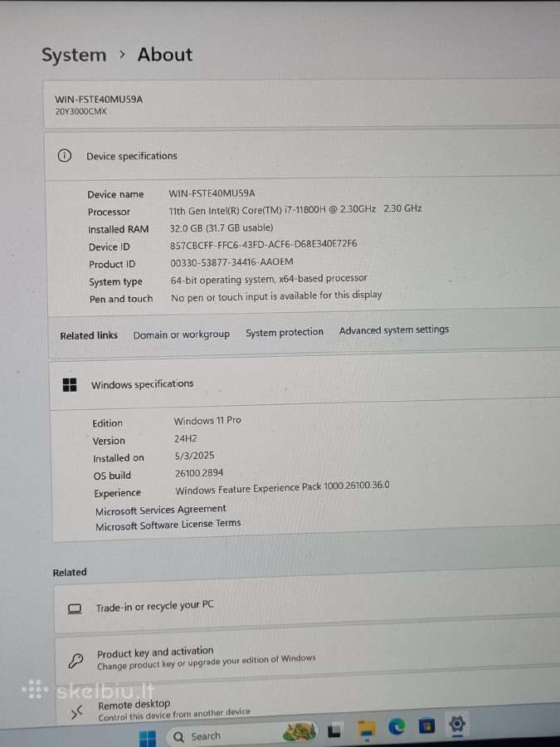Open Microsoft Services Agreement link

coord(160,510)
